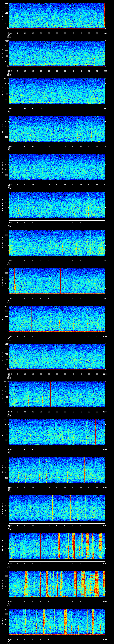This screenshot has width=114, height=644.
Task: Select the spectrogram panel starting at 12:05:00
Action: [x=57, y=167]
